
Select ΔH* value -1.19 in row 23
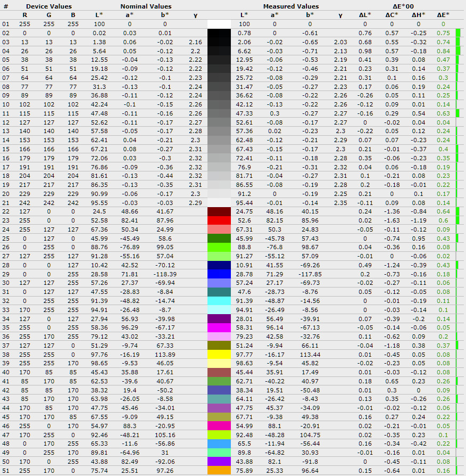coord(418,220)
